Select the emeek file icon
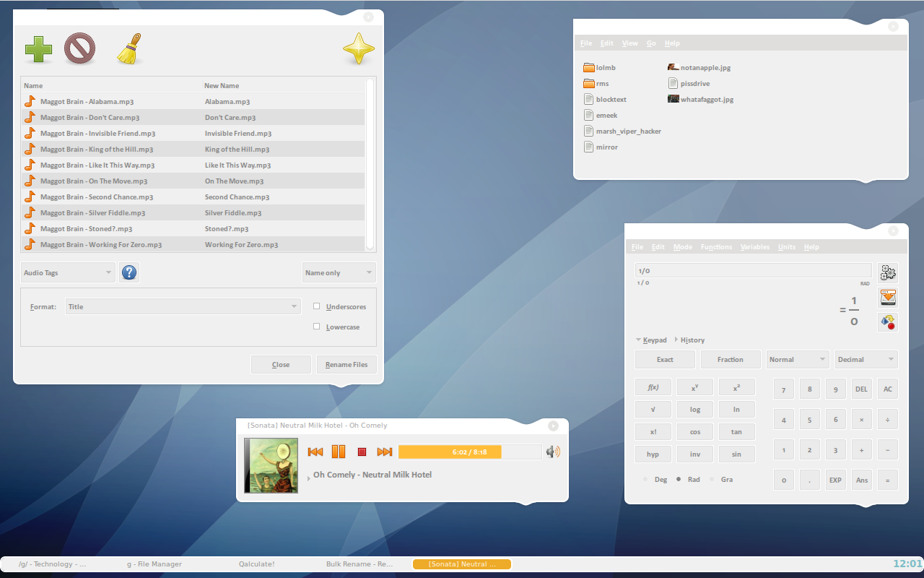 pyautogui.click(x=589, y=115)
